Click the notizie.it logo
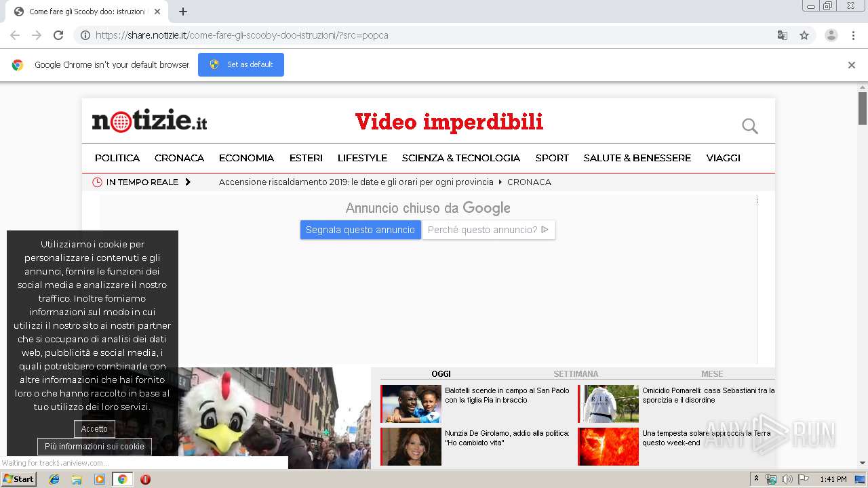Screen dimensions: 868x488 click(x=149, y=121)
